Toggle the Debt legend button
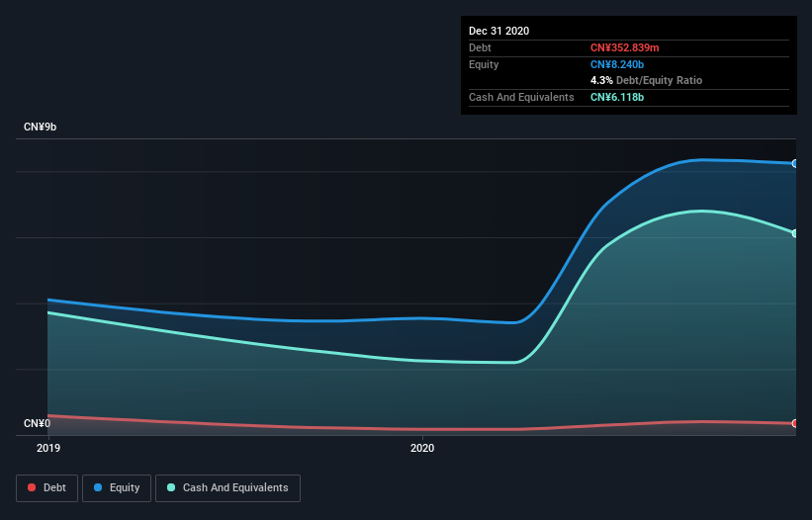This screenshot has height=520, width=812. pyautogui.click(x=47, y=488)
